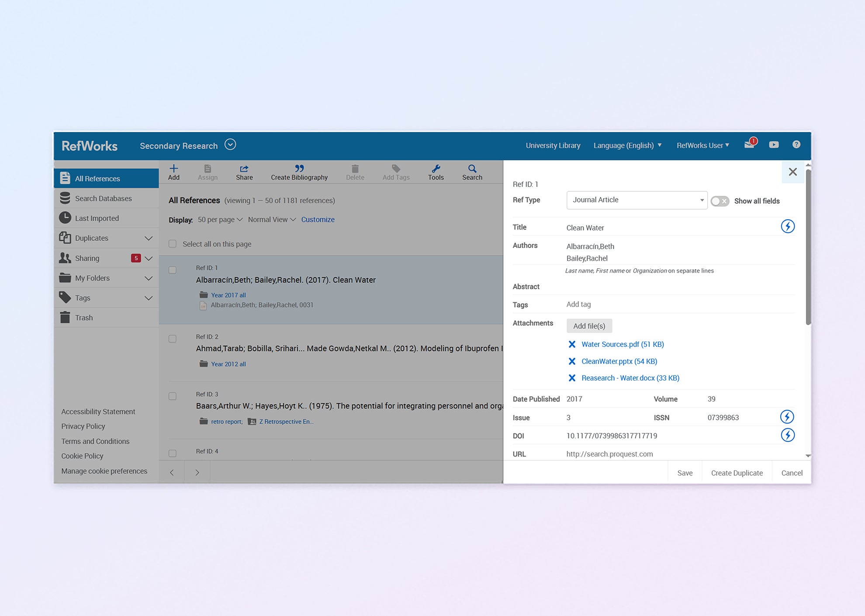The height and width of the screenshot is (616, 865).
Task: Toggle the Show all fields switch
Action: (720, 201)
